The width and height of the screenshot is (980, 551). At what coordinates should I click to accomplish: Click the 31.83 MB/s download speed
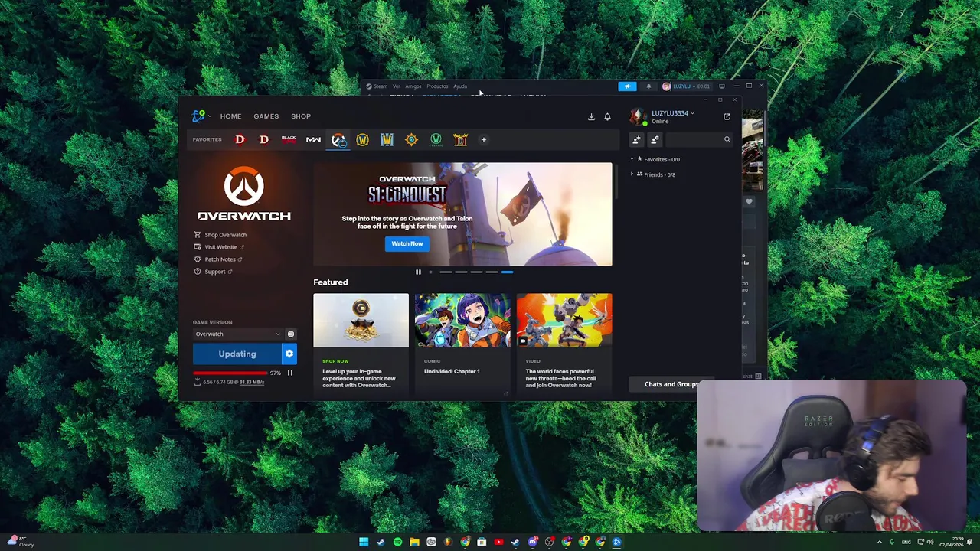point(251,382)
